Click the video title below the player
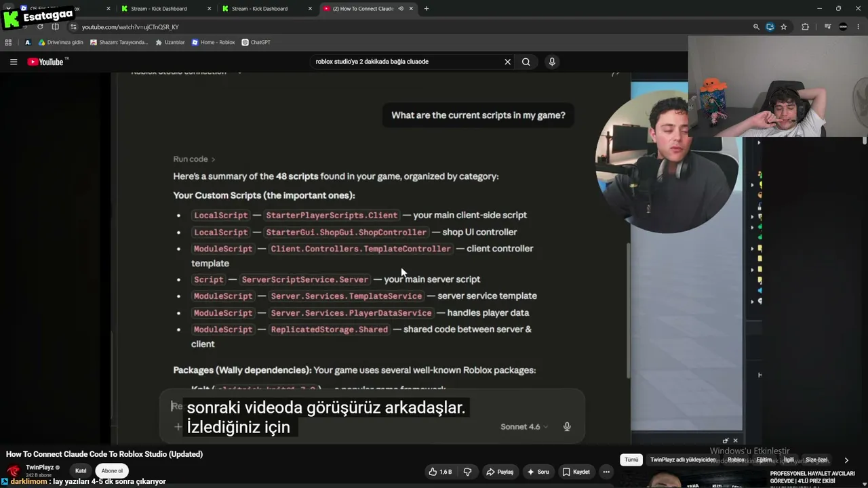The height and width of the screenshot is (488, 868). tap(104, 454)
